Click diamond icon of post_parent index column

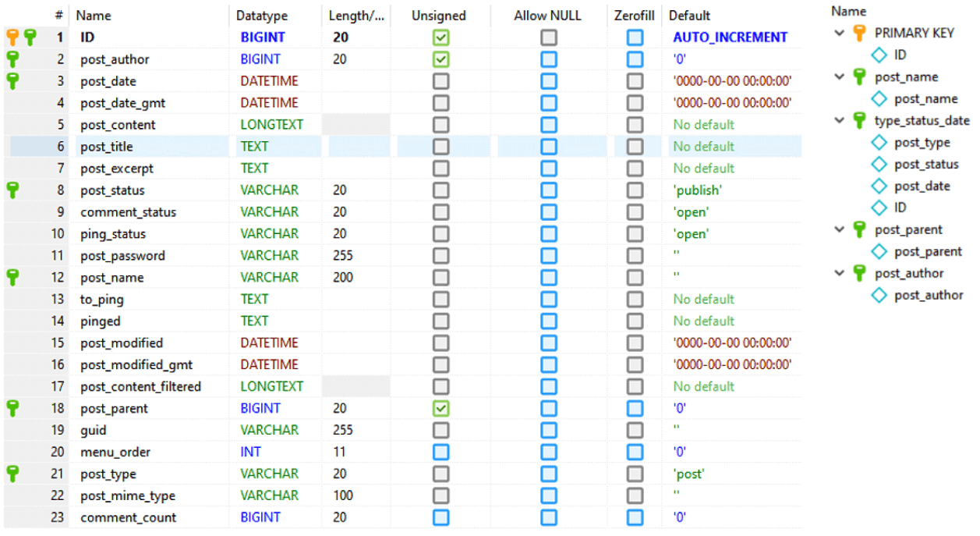879,251
